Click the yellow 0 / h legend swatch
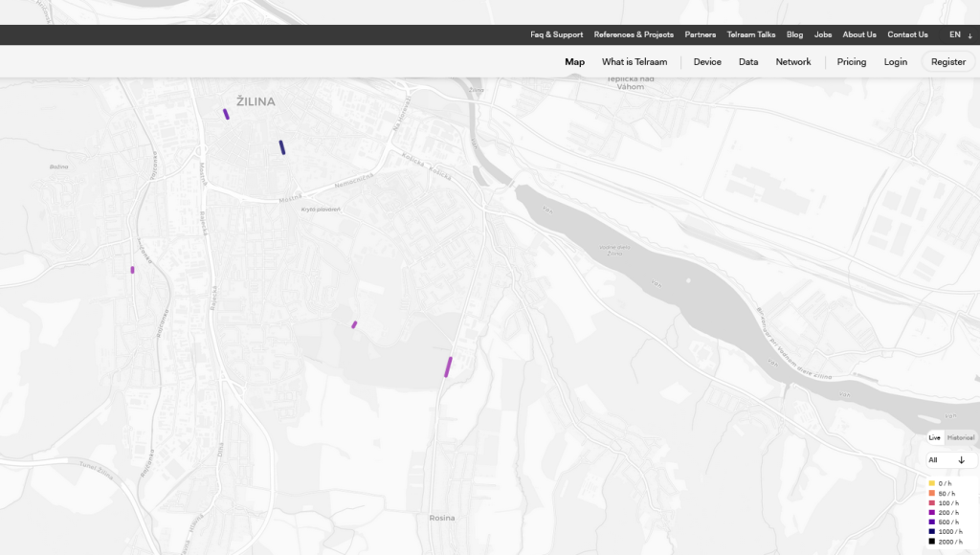Viewport: 980px width, 555px height. (x=931, y=483)
